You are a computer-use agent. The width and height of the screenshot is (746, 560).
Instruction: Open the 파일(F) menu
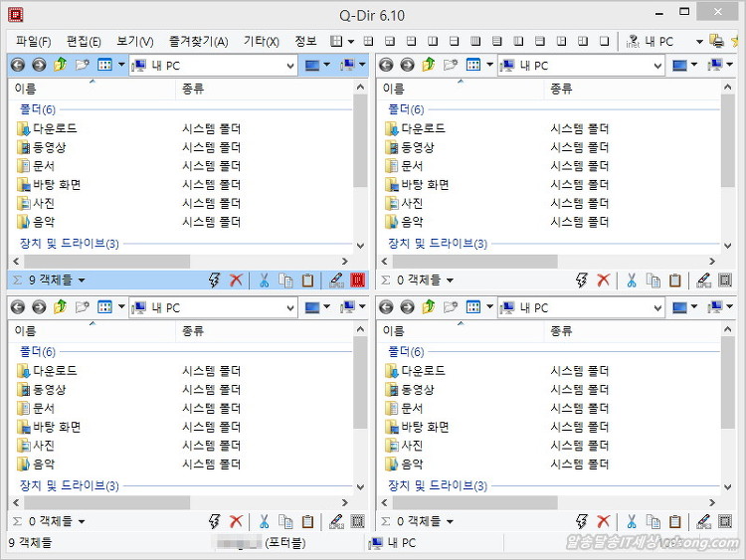(x=33, y=42)
